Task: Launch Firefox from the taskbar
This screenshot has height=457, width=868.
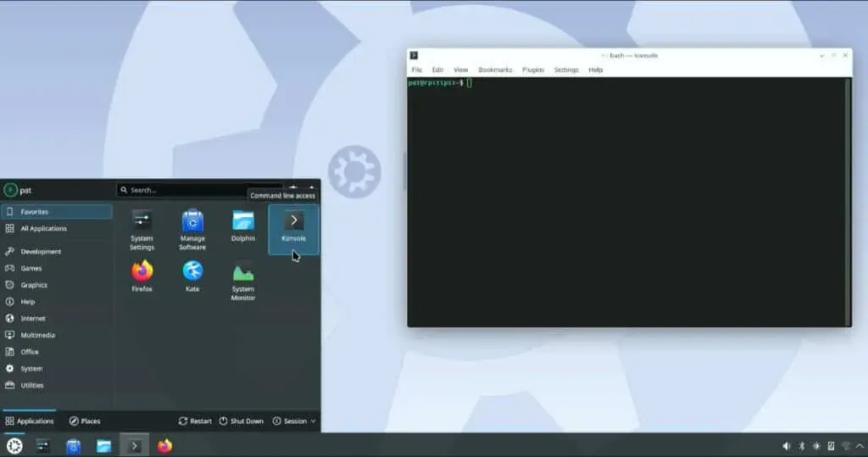Action: tap(164, 446)
